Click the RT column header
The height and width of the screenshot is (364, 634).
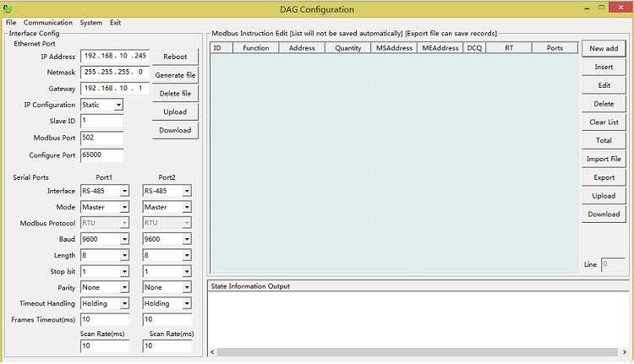(x=509, y=48)
